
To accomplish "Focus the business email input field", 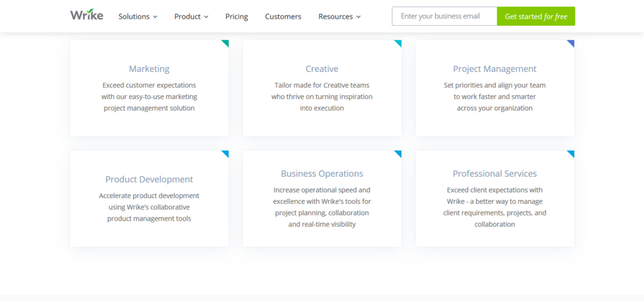I will pos(444,17).
